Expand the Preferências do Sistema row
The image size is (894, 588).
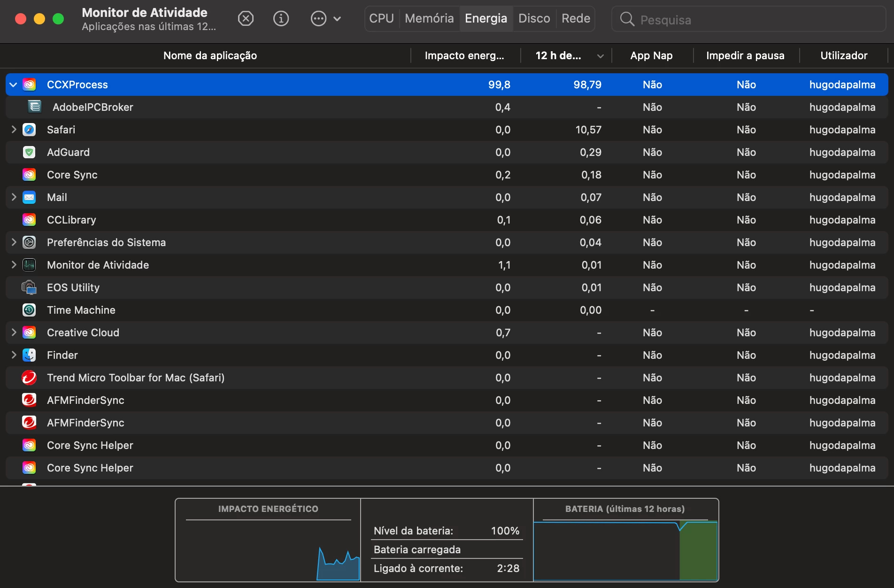coord(14,242)
